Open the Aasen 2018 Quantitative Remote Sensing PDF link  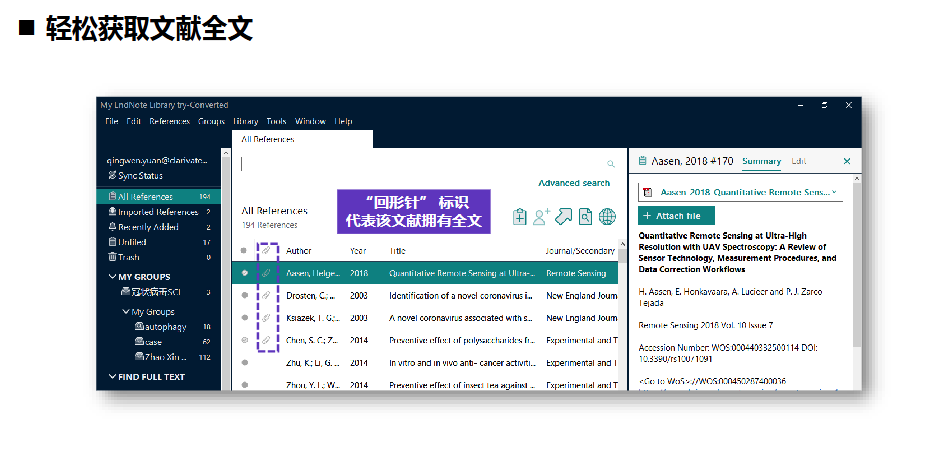tap(745, 192)
